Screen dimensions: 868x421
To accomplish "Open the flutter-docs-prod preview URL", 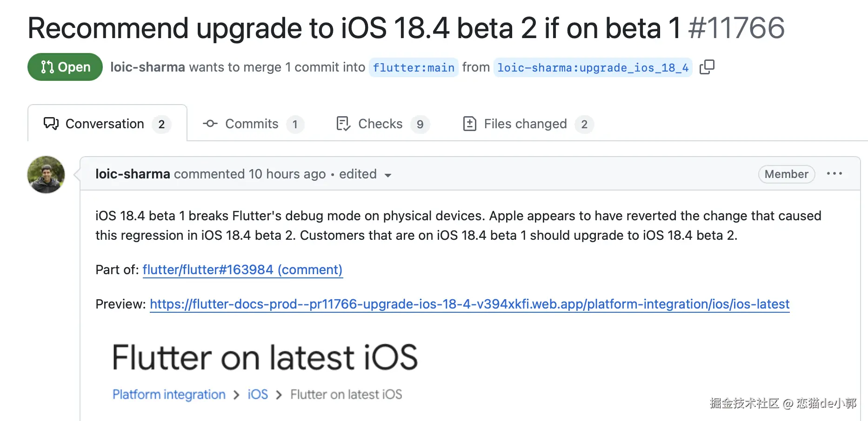I will pyautogui.click(x=469, y=304).
